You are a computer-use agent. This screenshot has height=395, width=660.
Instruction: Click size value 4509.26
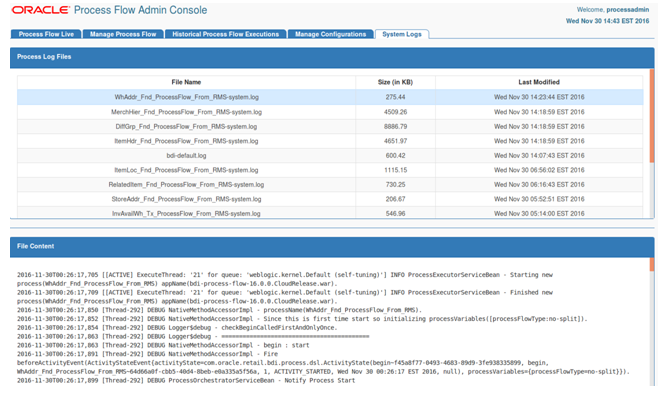[x=395, y=112]
